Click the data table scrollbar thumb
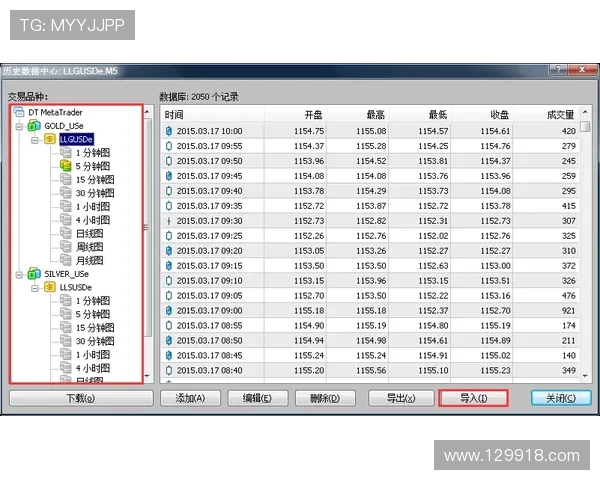The image size is (600, 480). (x=585, y=126)
